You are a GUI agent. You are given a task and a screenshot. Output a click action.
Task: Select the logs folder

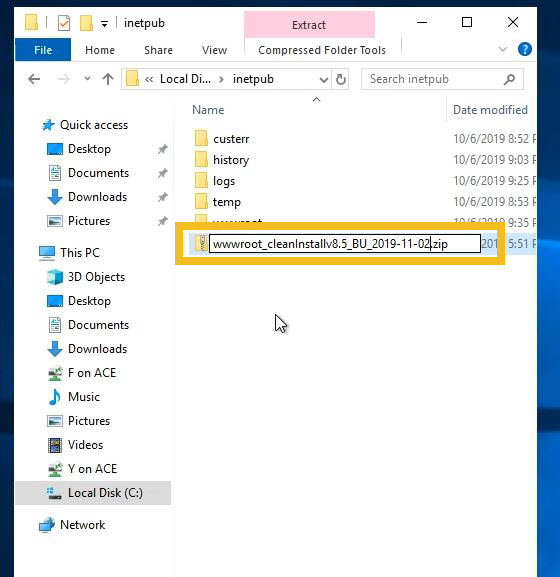click(224, 181)
